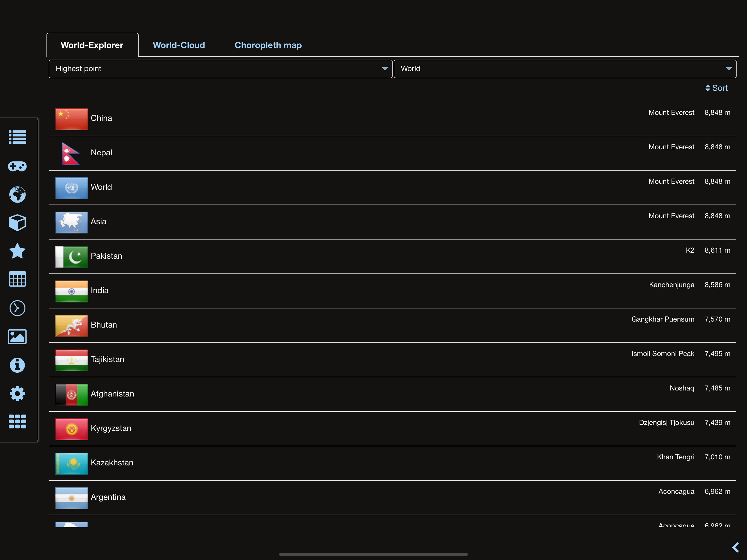
Task: Toggle the Sort order link
Action: (x=716, y=88)
